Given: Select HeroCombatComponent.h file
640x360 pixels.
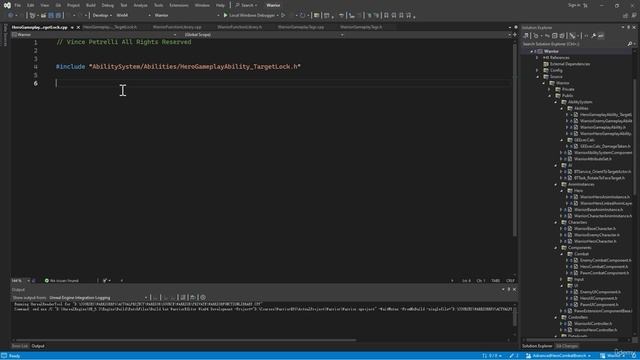Looking at the screenshot, I should 604,267.
